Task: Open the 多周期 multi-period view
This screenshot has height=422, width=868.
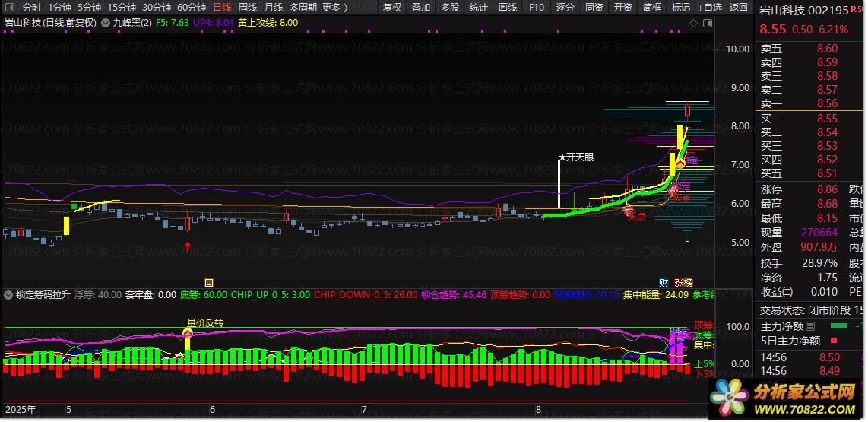Action: (x=303, y=7)
